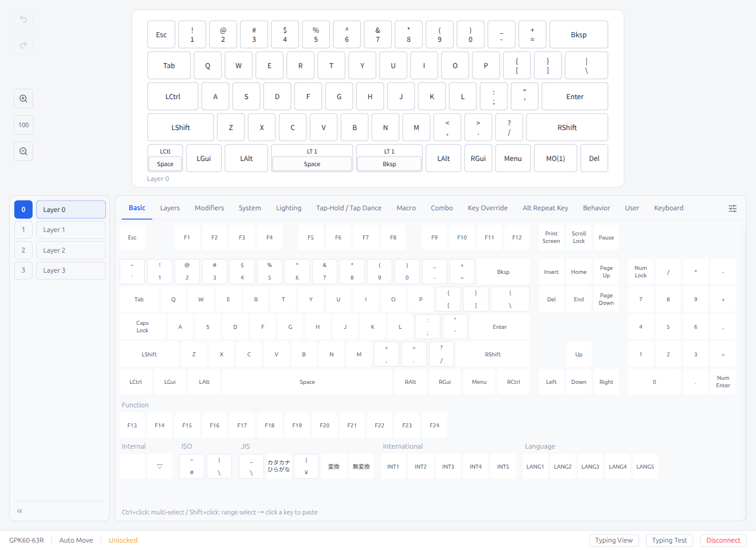Open the Typing Test

click(670, 540)
